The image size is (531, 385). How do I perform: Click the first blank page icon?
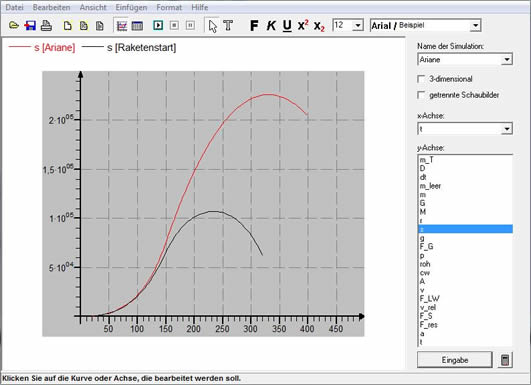pos(67,26)
